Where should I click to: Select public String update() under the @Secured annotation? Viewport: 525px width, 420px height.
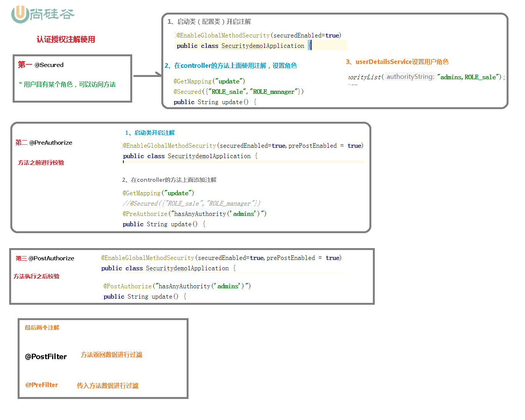pos(215,102)
